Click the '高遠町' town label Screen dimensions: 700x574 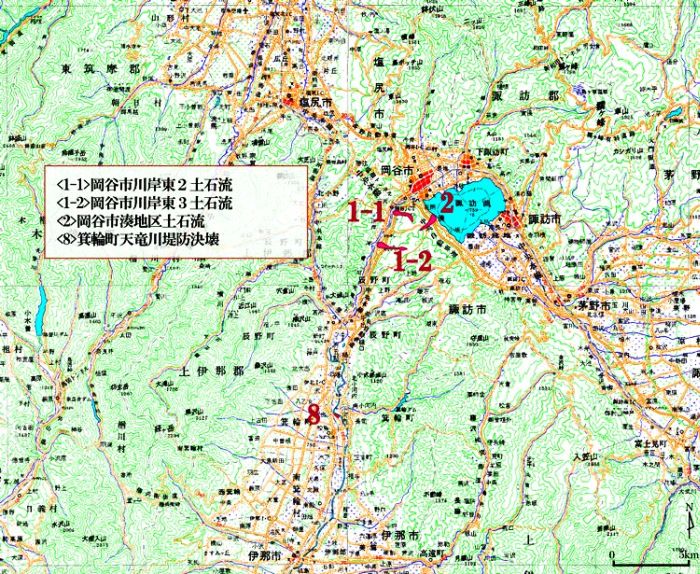(x=433, y=553)
